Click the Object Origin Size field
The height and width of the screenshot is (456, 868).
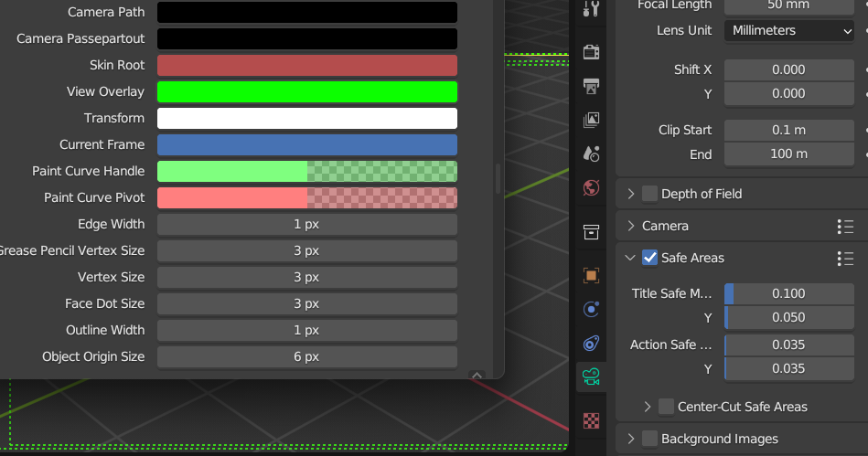point(307,357)
